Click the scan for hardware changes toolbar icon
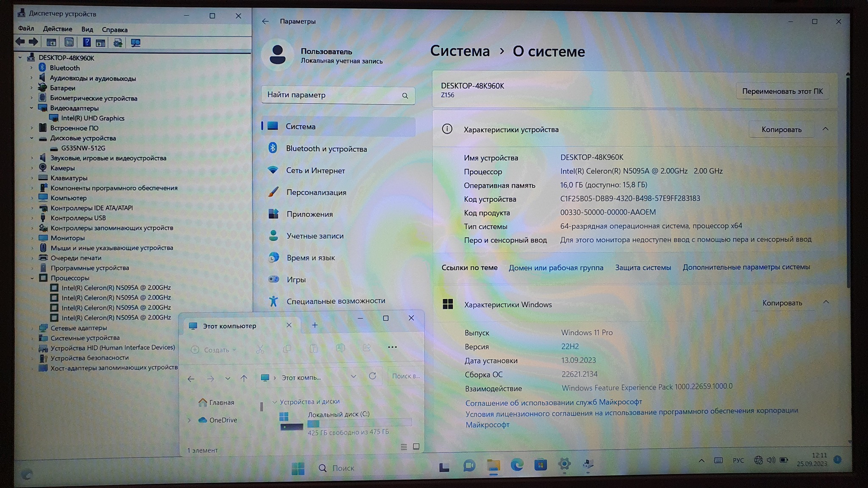This screenshot has height=488, width=868. pyautogui.click(x=136, y=43)
